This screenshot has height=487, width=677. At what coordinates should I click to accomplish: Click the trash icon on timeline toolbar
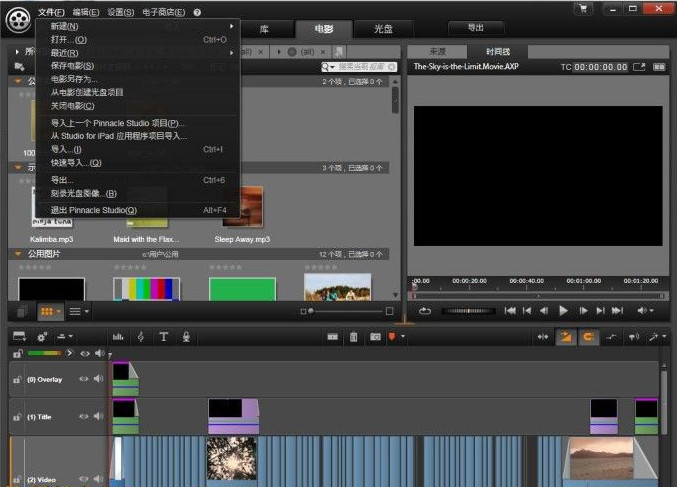click(353, 337)
